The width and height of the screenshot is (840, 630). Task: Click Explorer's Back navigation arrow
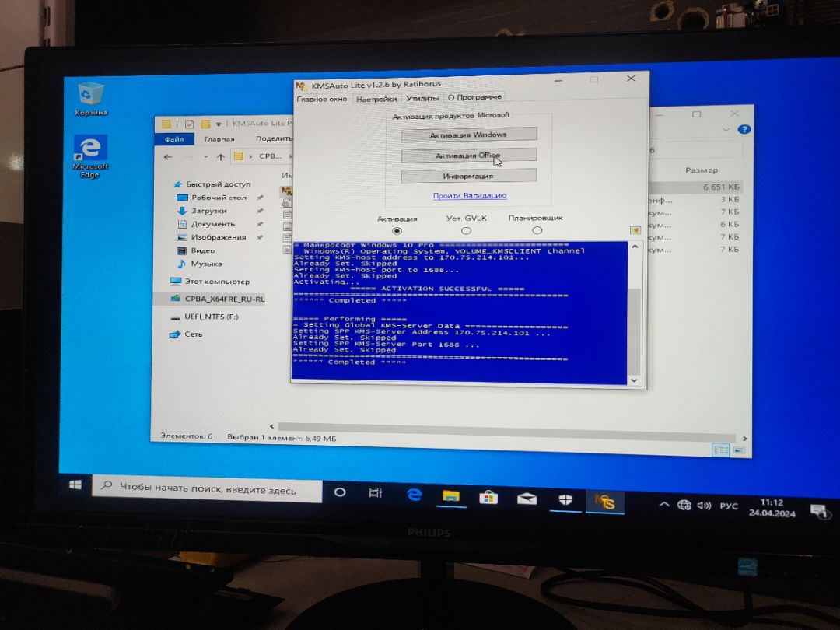point(168,157)
